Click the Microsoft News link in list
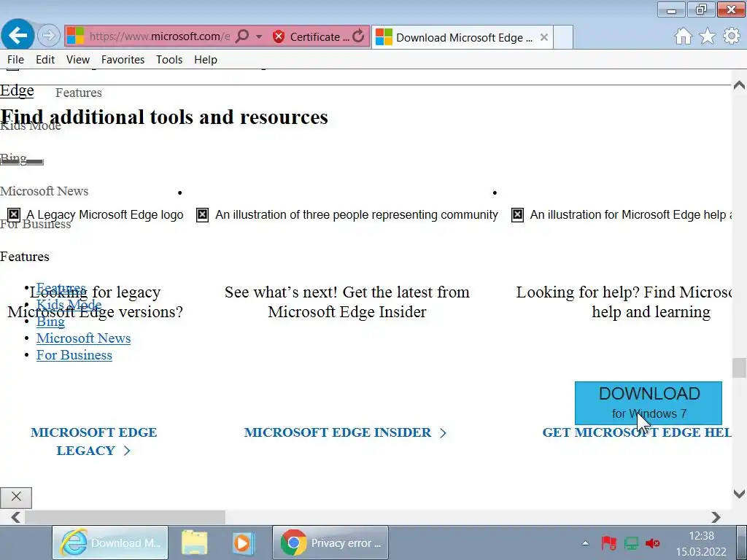Image resolution: width=747 pixels, height=560 pixels. (x=83, y=338)
